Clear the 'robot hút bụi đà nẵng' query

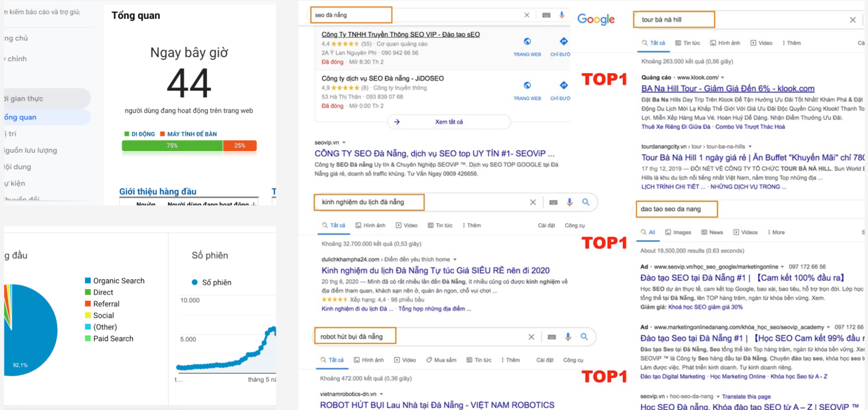[531, 337]
